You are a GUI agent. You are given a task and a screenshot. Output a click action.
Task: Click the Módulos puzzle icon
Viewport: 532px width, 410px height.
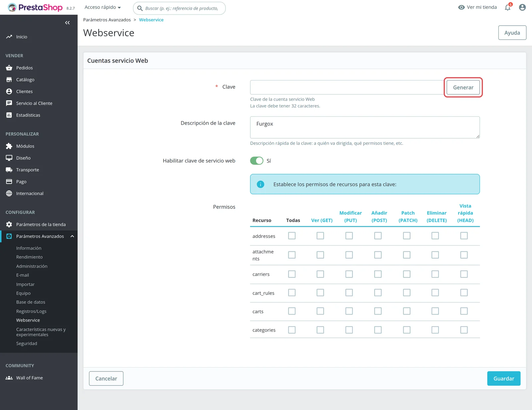click(9, 146)
